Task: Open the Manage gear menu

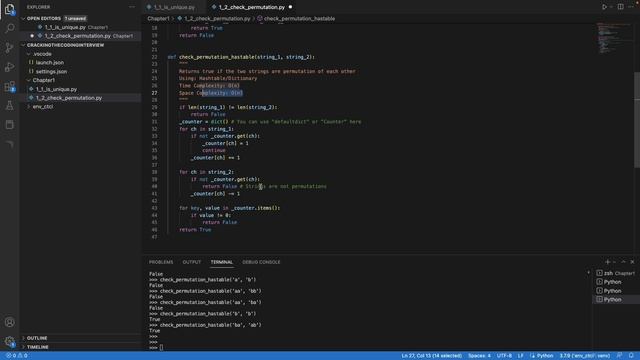Action: [x=9, y=342]
